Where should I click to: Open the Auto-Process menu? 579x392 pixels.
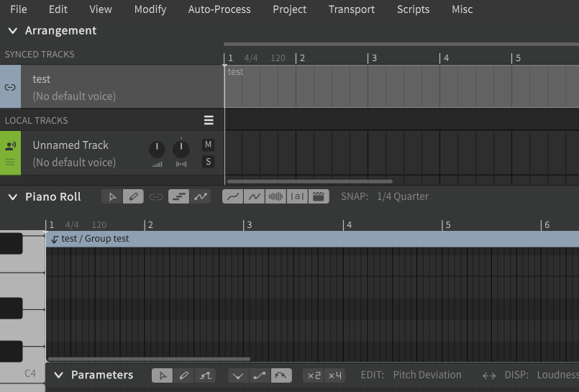pyautogui.click(x=219, y=9)
